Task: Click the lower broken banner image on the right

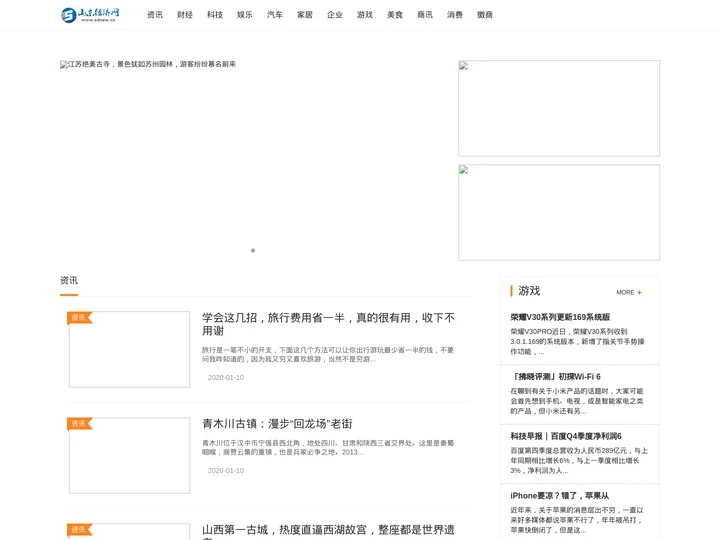Action: (559, 212)
